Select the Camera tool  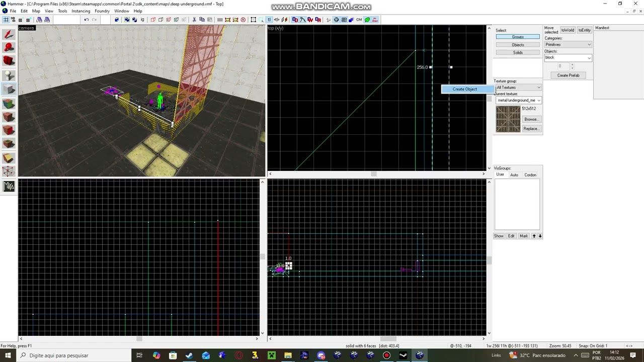pos(9,61)
